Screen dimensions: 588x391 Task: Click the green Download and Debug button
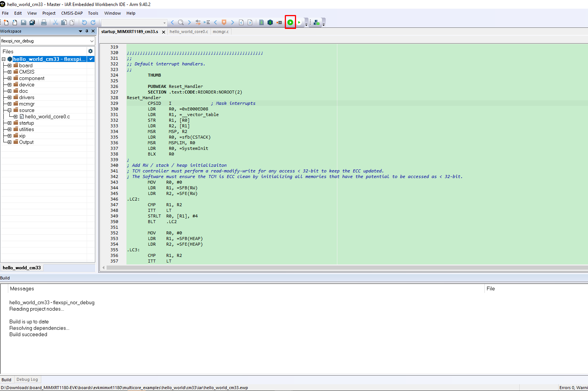coord(290,23)
